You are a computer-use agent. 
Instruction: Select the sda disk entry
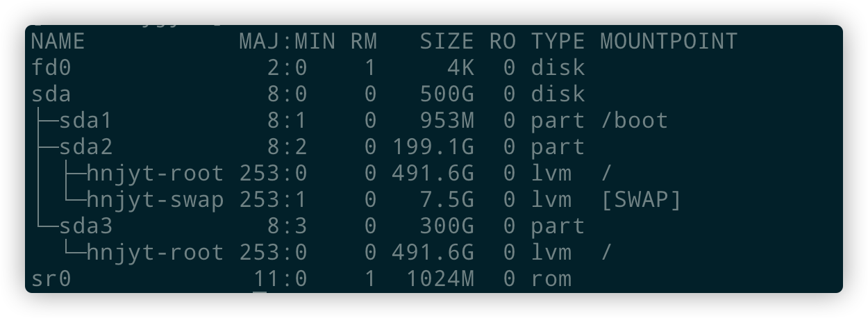coord(51,94)
